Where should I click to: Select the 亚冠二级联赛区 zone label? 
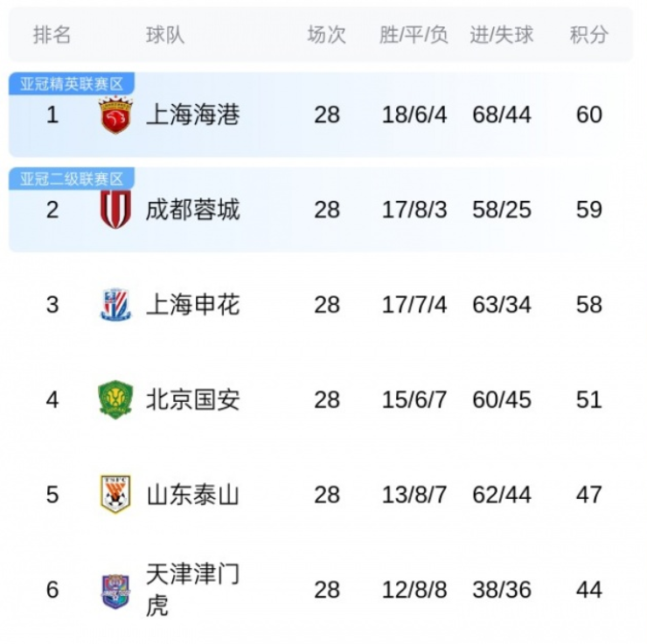pyautogui.click(x=72, y=179)
